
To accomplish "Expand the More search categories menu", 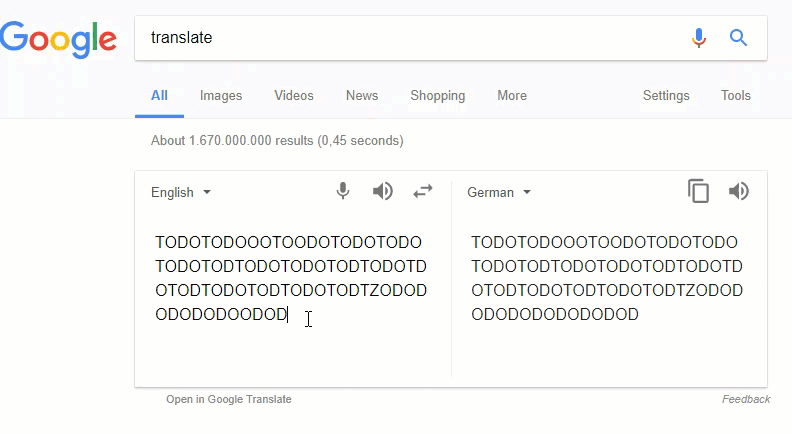I will coord(512,96).
